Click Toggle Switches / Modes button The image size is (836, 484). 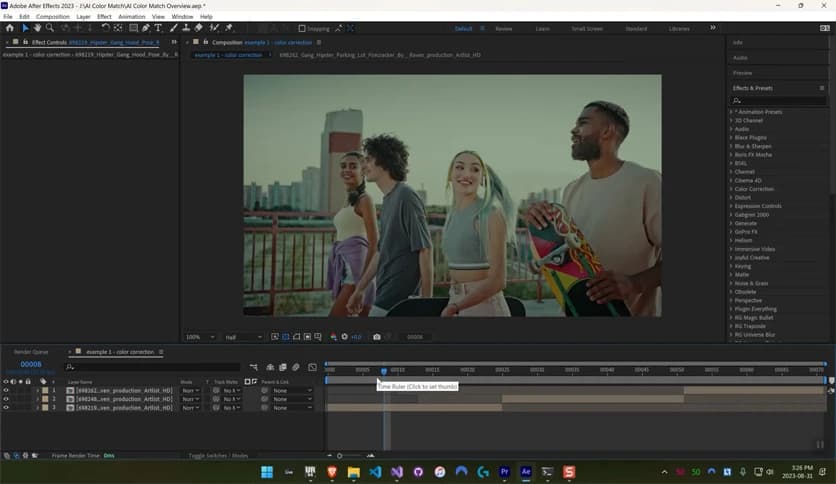point(218,456)
